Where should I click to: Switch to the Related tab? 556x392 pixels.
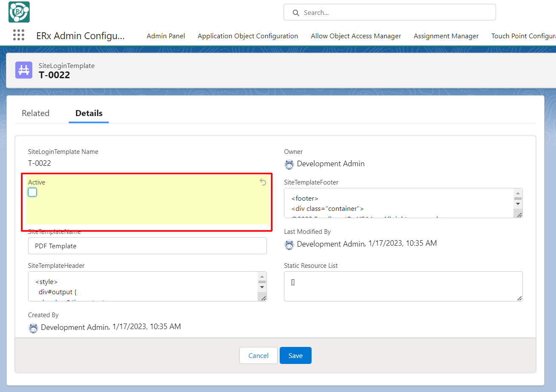36,113
